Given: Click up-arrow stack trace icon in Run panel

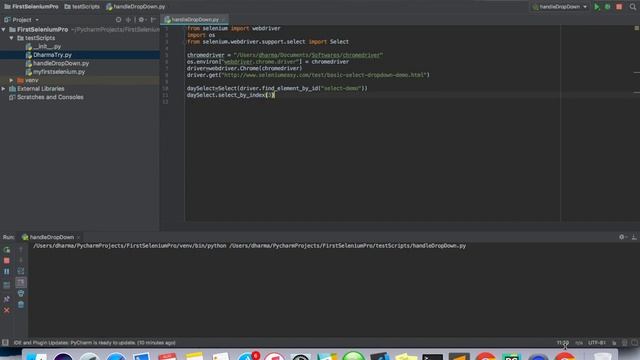Looking at the screenshot, I should point(21,249).
